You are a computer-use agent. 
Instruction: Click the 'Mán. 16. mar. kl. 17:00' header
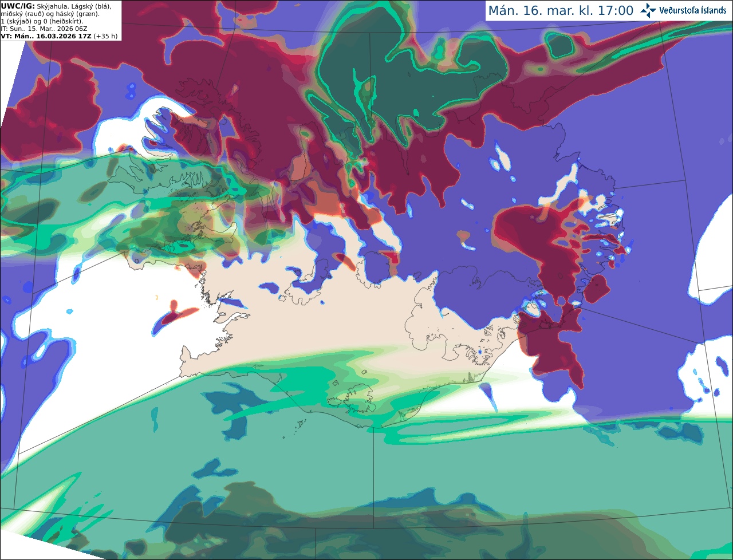[x=561, y=10]
